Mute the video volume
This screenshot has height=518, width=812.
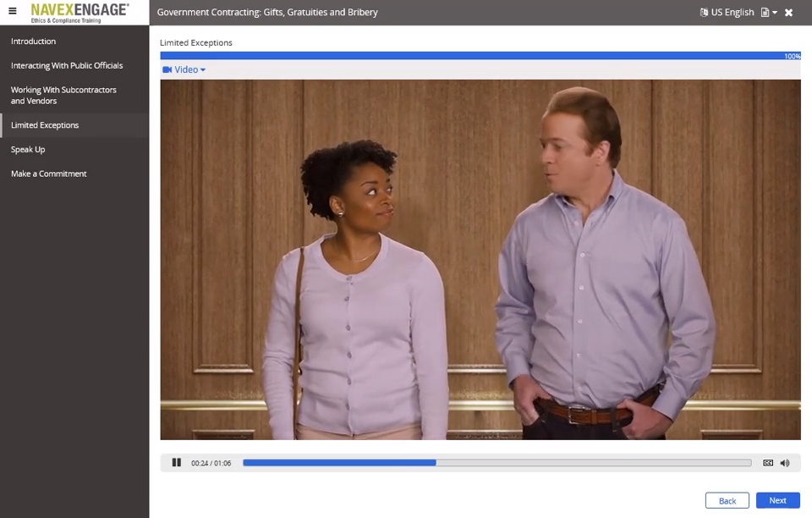pyautogui.click(x=785, y=463)
